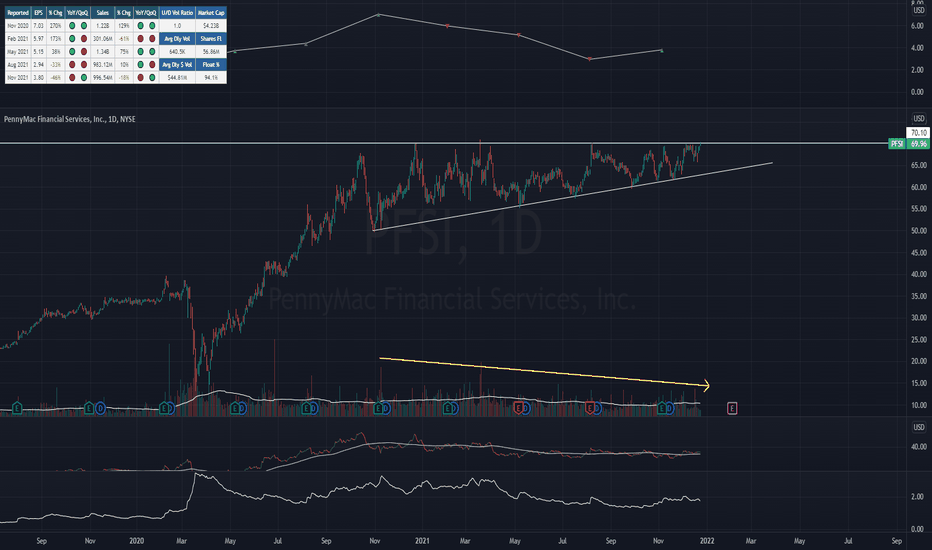
Task: Click the '35.00' price scale label
Action: pyautogui.click(x=918, y=296)
